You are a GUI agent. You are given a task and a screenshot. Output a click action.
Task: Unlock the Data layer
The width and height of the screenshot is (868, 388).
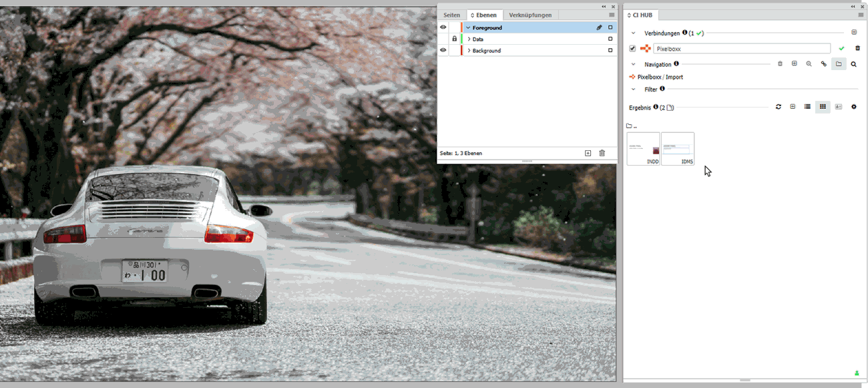coord(454,39)
